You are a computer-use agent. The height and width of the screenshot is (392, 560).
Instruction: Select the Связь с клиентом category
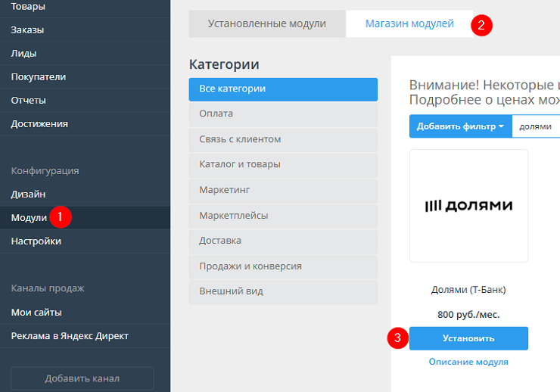pos(282,139)
